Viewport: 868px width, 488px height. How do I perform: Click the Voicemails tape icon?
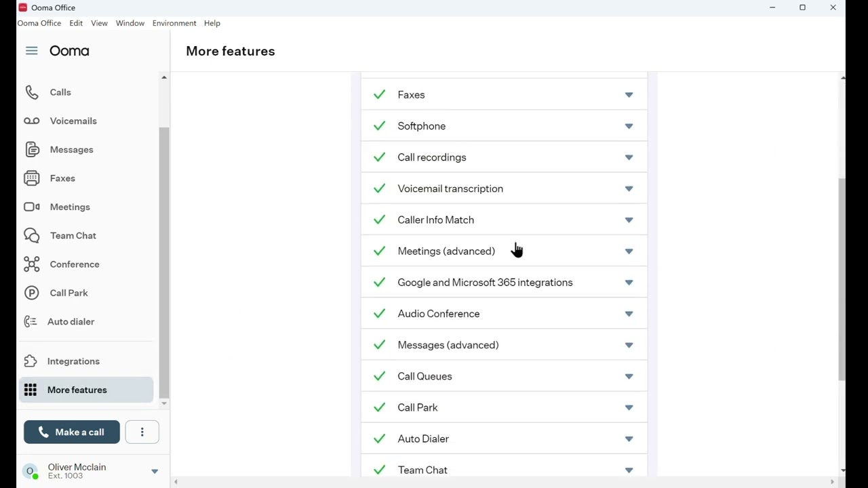point(32,121)
